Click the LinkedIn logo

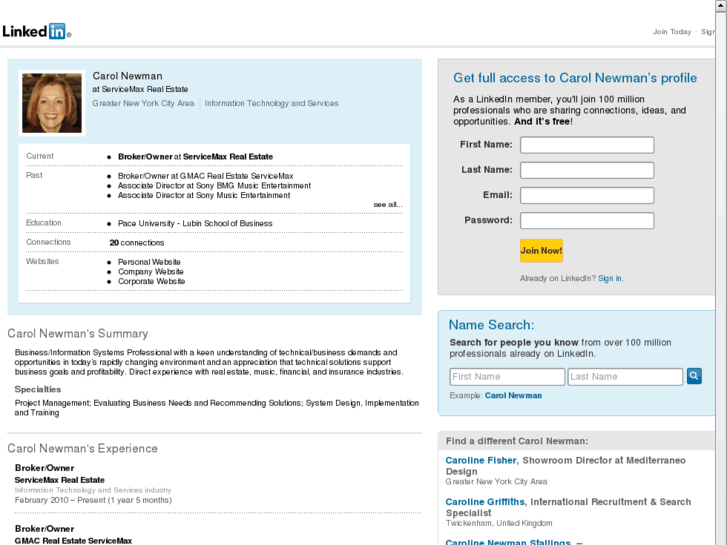pos(37,31)
